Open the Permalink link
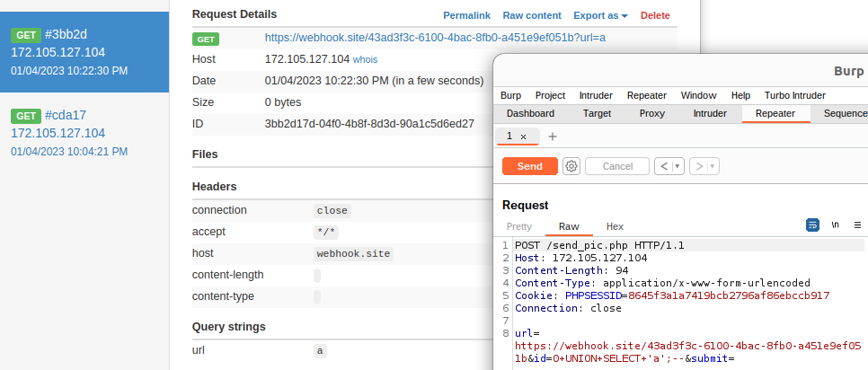The image size is (868, 370). [466, 15]
